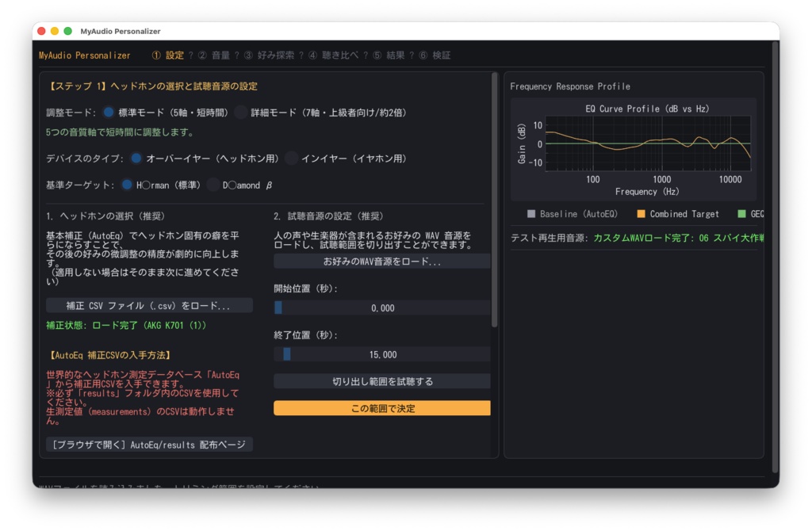Click the yellow minimize window button
The width and height of the screenshot is (812, 531).
click(55, 31)
